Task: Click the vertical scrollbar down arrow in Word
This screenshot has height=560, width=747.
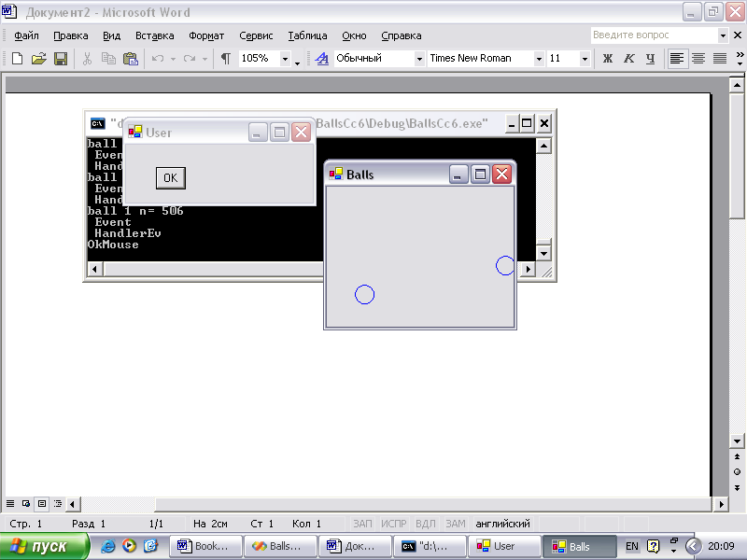Action: click(x=737, y=441)
